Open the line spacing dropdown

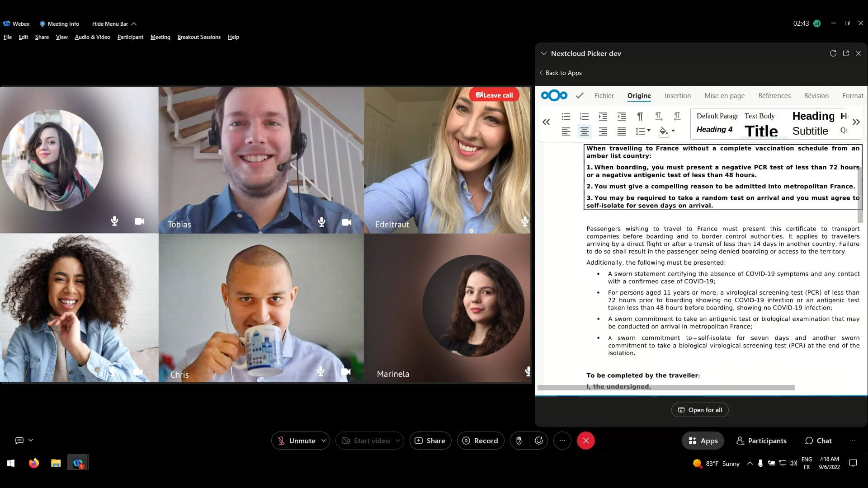pos(641,131)
